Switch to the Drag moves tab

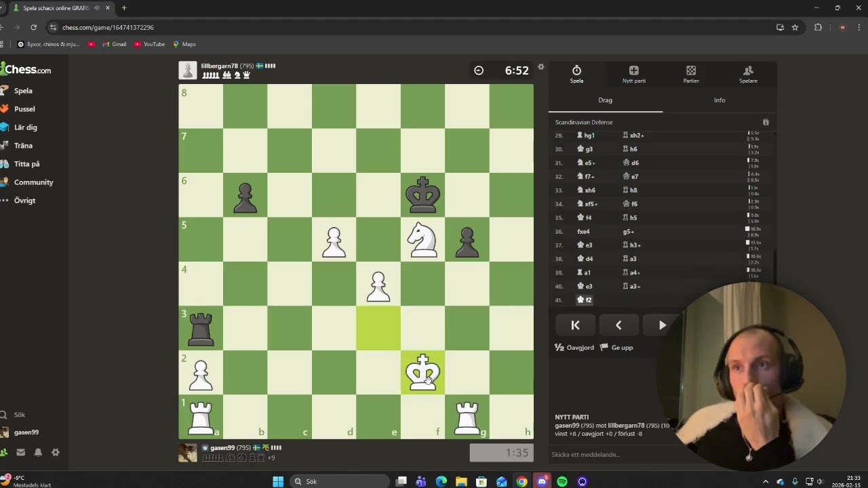point(606,100)
